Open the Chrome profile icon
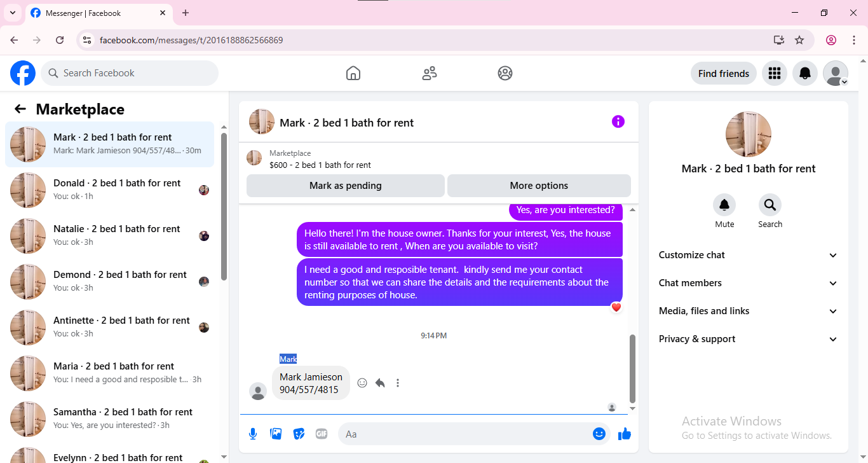This screenshot has height=463, width=868. tap(831, 40)
